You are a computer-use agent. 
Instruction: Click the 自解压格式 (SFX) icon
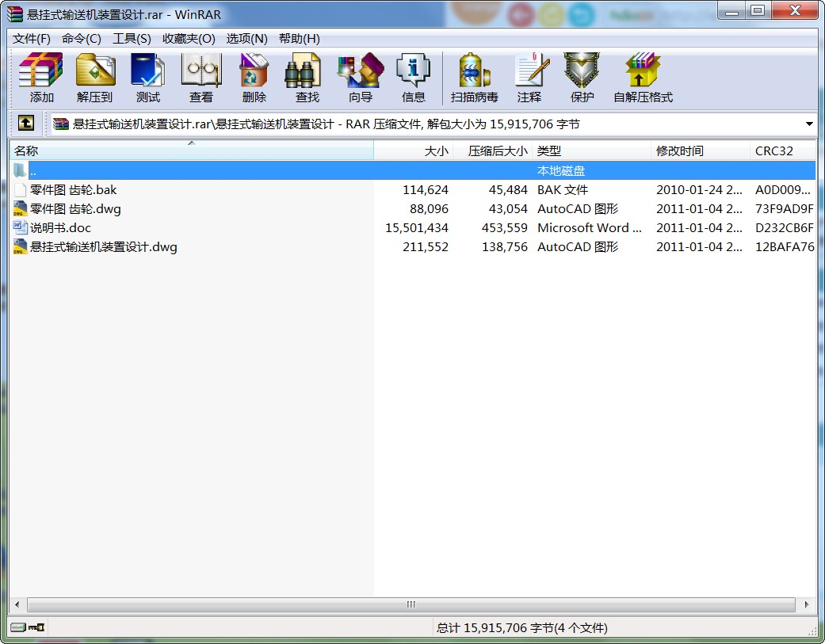(x=643, y=70)
